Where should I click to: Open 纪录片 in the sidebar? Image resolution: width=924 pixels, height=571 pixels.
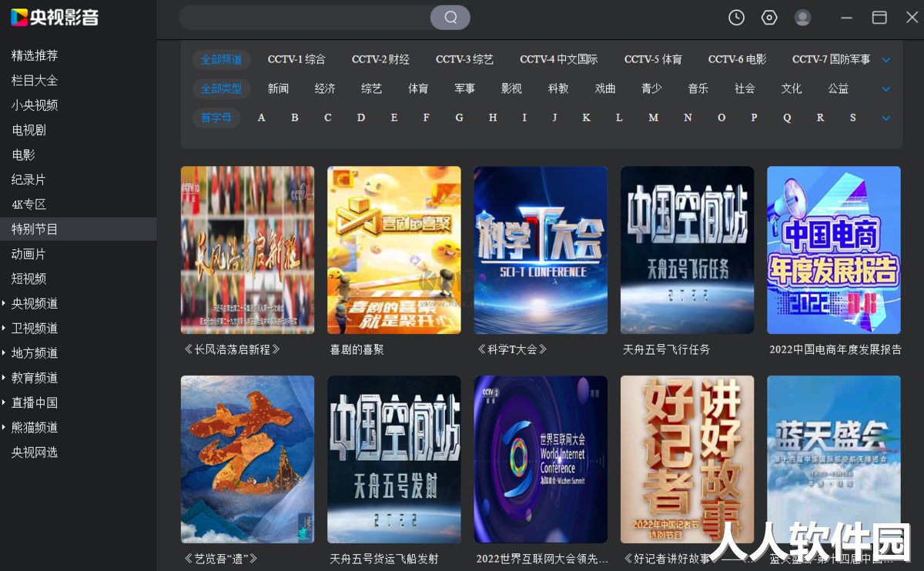coord(29,179)
